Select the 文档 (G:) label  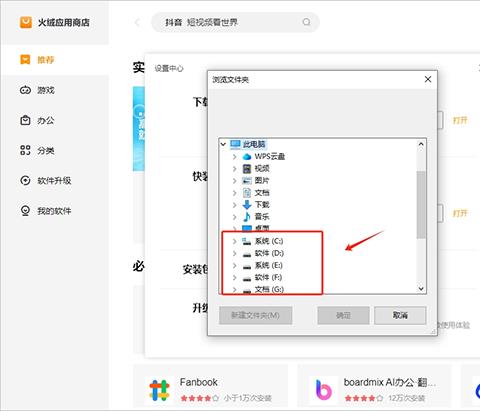click(269, 289)
